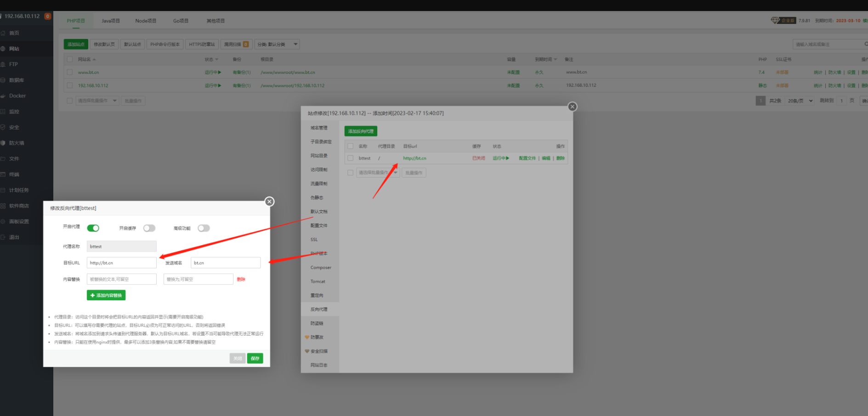Click the http://bt.cn target URL link
Image resolution: width=868 pixels, height=416 pixels.
(x=414, y=158)
